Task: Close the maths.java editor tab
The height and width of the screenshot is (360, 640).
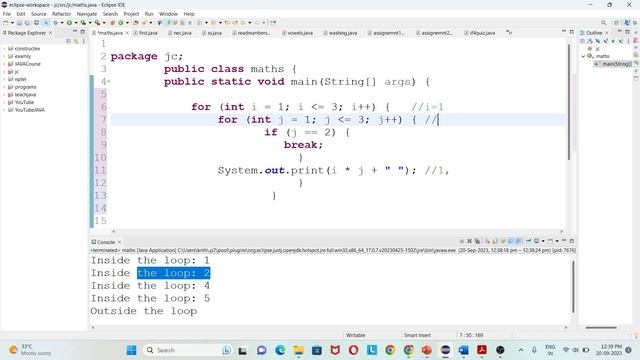Action: point(127,33)
